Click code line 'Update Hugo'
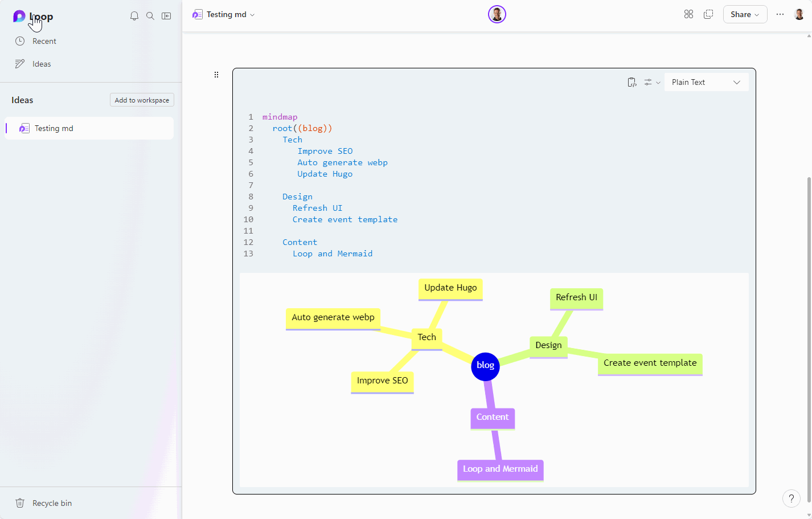 pos(325,174)
